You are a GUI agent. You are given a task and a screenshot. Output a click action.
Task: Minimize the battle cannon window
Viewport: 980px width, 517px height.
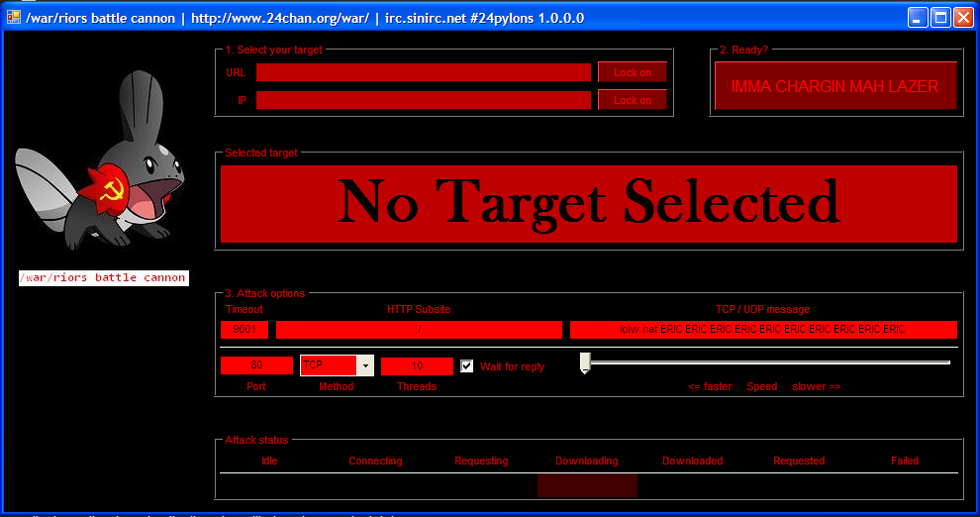918,18
